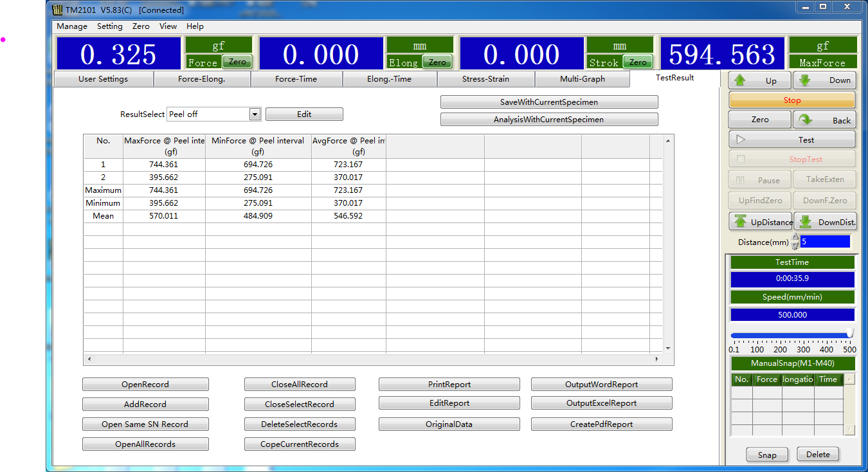868x472 pixels.
Task: Click the Back button with curved arrow
Action: tap(824, 120)
